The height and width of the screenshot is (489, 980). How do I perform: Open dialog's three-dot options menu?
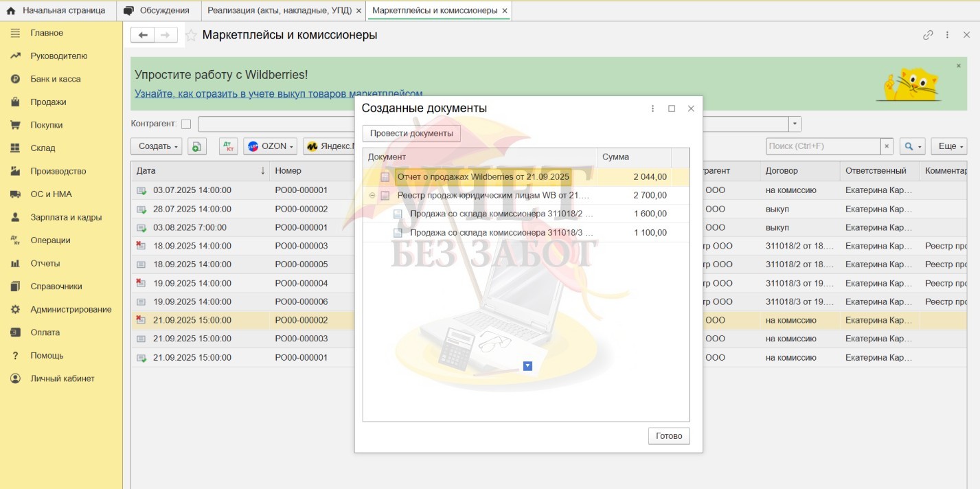pos(652,109)
